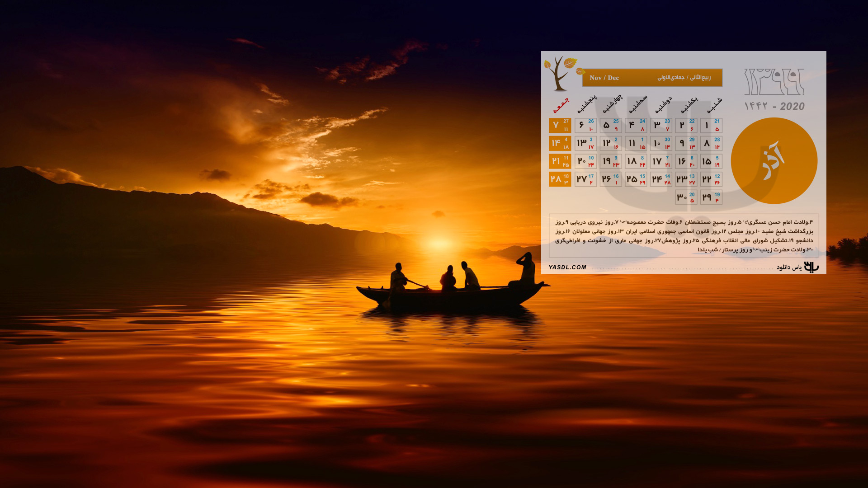The image size is (868, 488).
Task: Select day ۲۰ in the calendar grid
Action: [x=586, y=161]
